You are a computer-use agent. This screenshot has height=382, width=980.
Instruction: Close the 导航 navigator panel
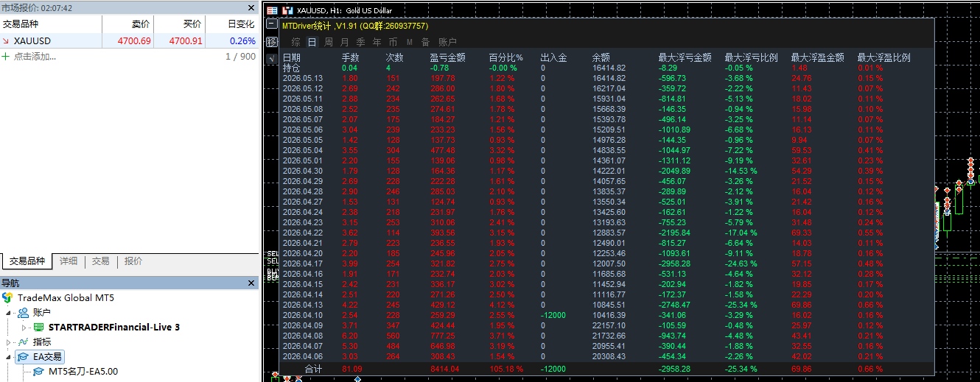pyautogui.click(x=251, y=283)
